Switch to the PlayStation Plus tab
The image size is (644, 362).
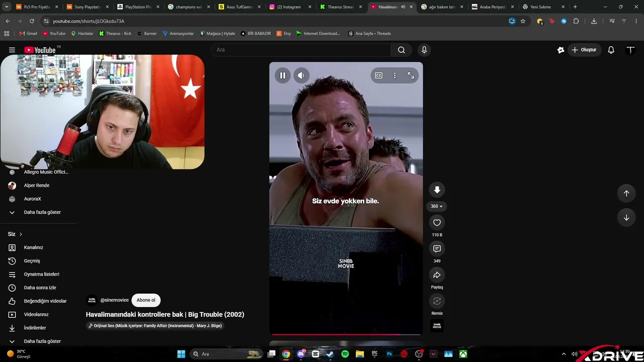coord(138,7)
